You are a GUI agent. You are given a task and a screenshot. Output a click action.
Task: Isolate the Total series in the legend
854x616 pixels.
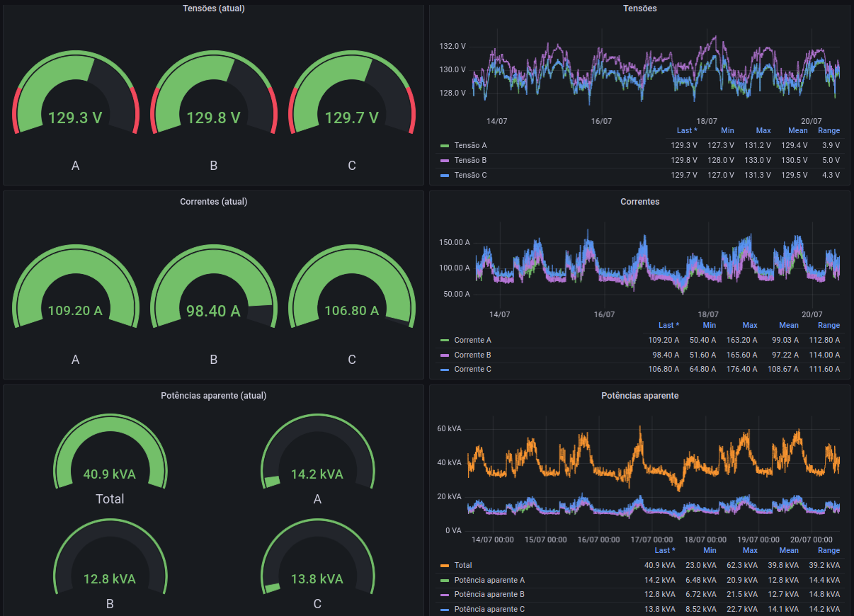pyautogui.click(x=462, y=565)
